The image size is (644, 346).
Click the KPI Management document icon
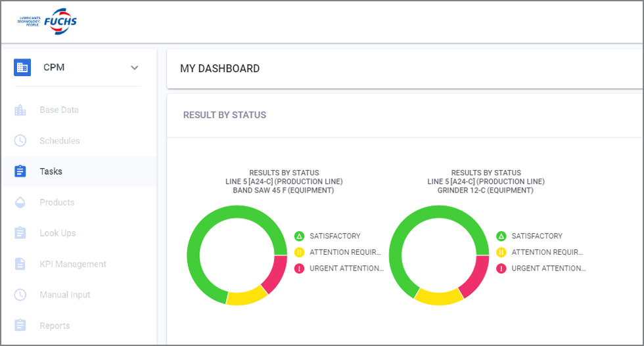click(x=20, y=264)
